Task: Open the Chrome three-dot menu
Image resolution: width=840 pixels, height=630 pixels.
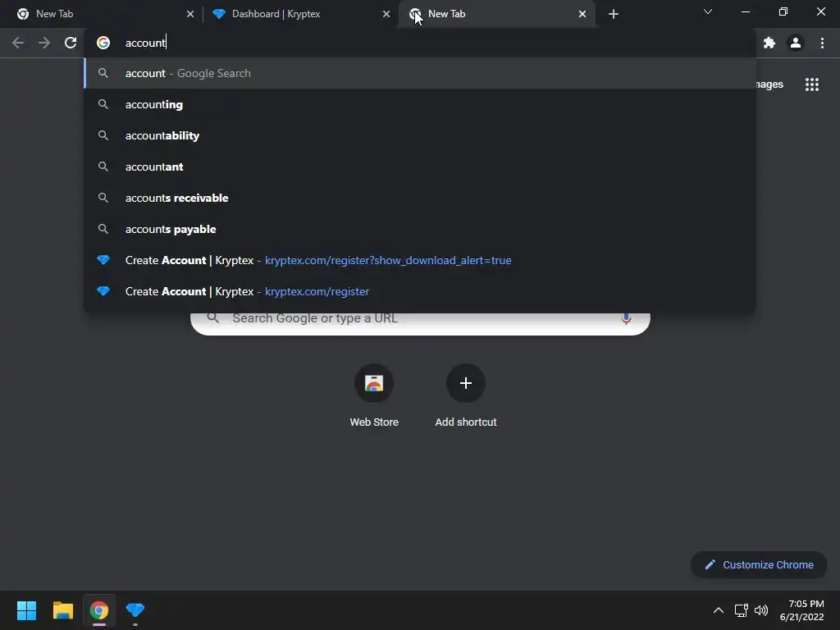Action: pyautogui.click(x=822, y=43)
